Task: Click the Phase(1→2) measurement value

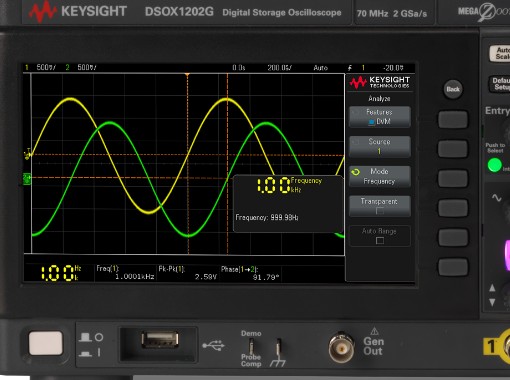Action: click(266, 277)
